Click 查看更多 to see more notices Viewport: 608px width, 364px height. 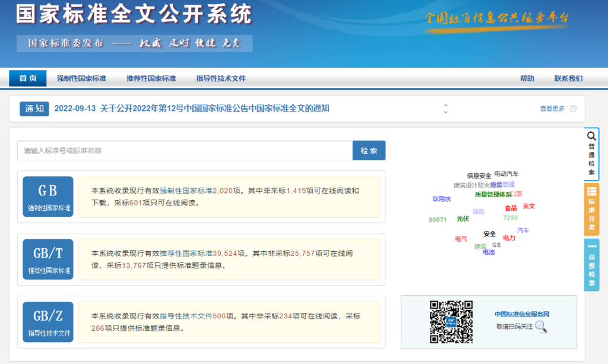coord(552,109)
